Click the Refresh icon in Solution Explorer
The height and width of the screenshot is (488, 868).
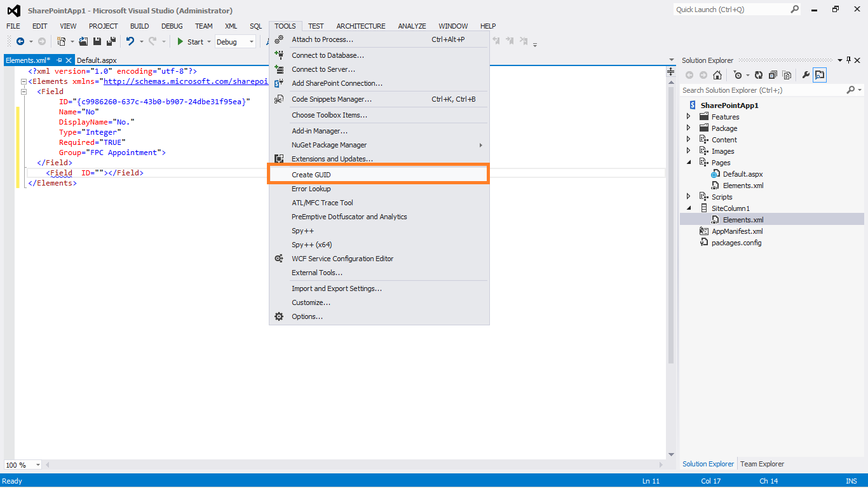pyautogui.click(x=759, y=75)
